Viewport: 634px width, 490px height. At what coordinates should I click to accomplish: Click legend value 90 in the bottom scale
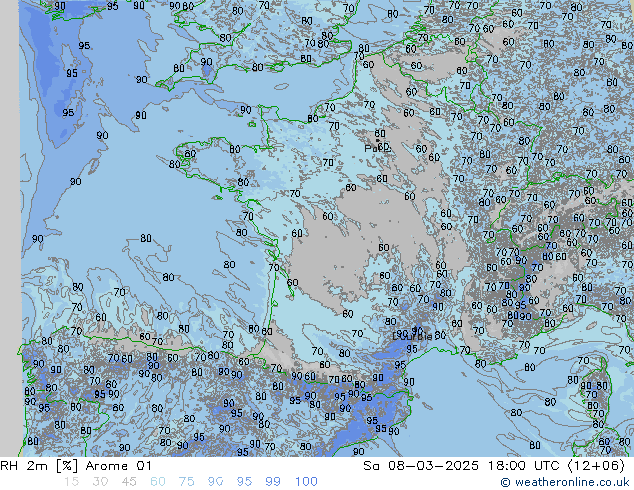click(x=215, y=482)
